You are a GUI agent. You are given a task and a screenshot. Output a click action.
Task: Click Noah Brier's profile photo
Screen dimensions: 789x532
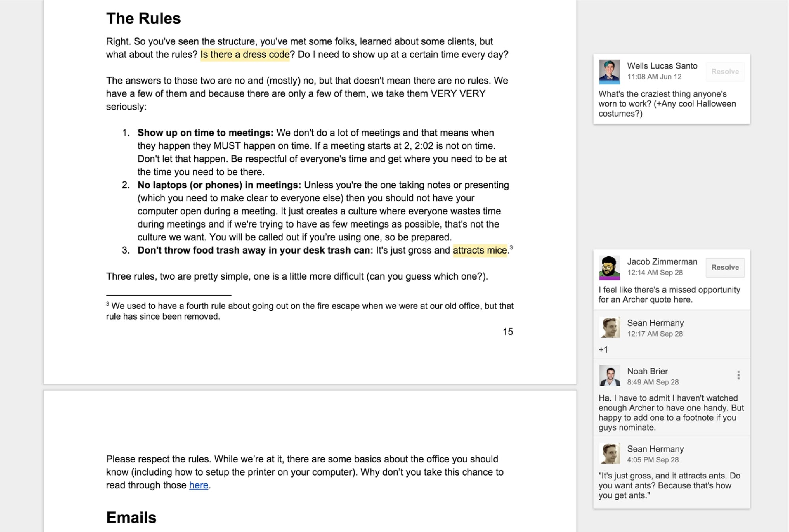609,375
